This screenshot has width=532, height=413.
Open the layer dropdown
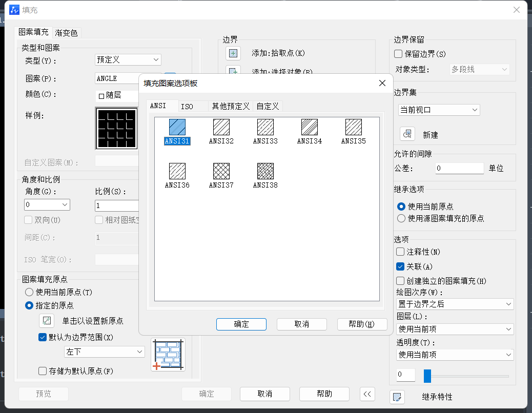click(455, 329)
